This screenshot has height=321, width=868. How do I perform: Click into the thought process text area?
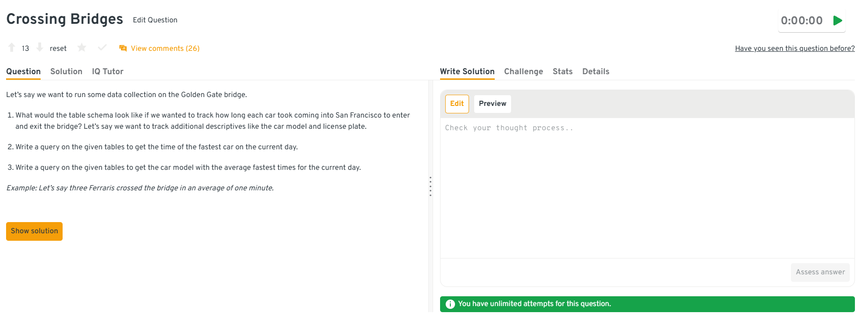pos(647,187)
